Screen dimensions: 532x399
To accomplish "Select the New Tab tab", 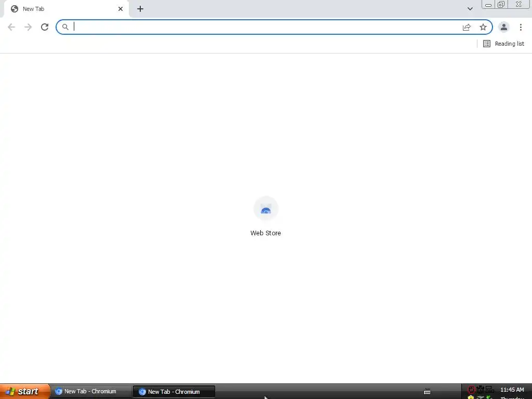I will click(66, 9).
